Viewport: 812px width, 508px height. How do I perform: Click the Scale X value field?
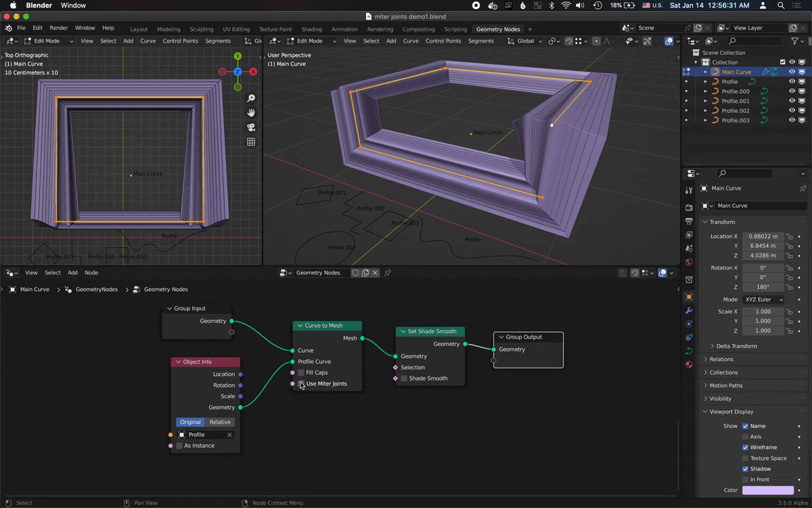coord(763,312)
